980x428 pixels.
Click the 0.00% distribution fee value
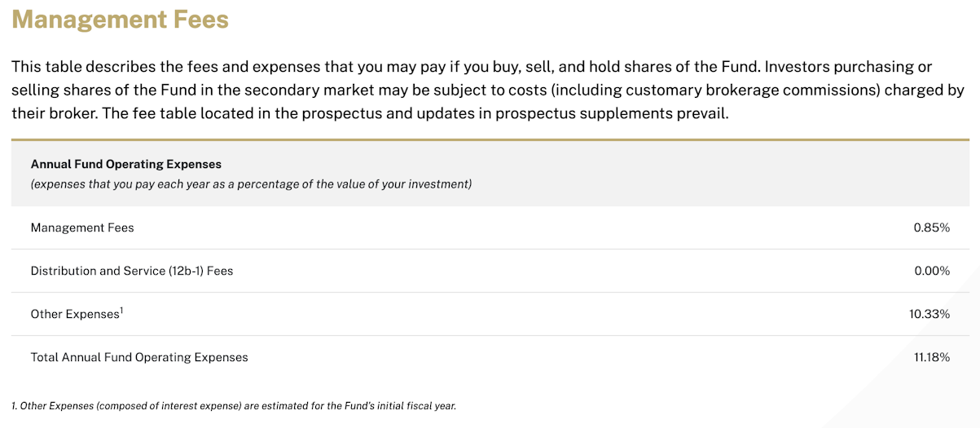click(x=932, y=271)
